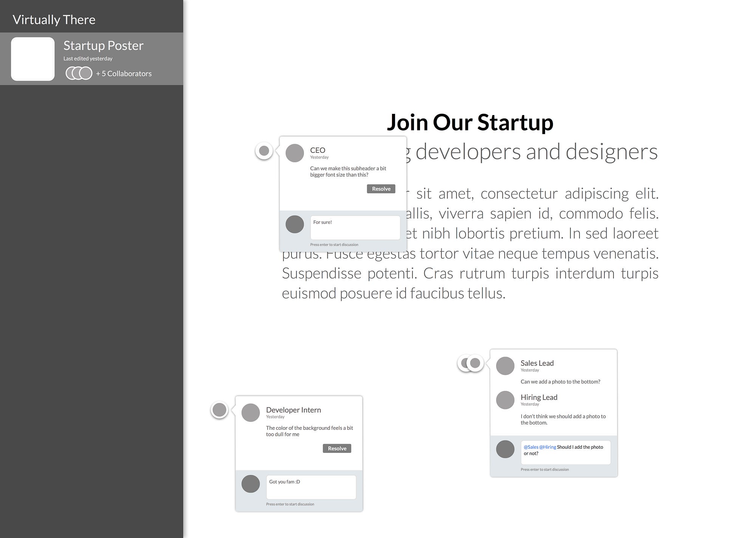
Task: Select the Startup Poster project title
Action: coord(103,46)
